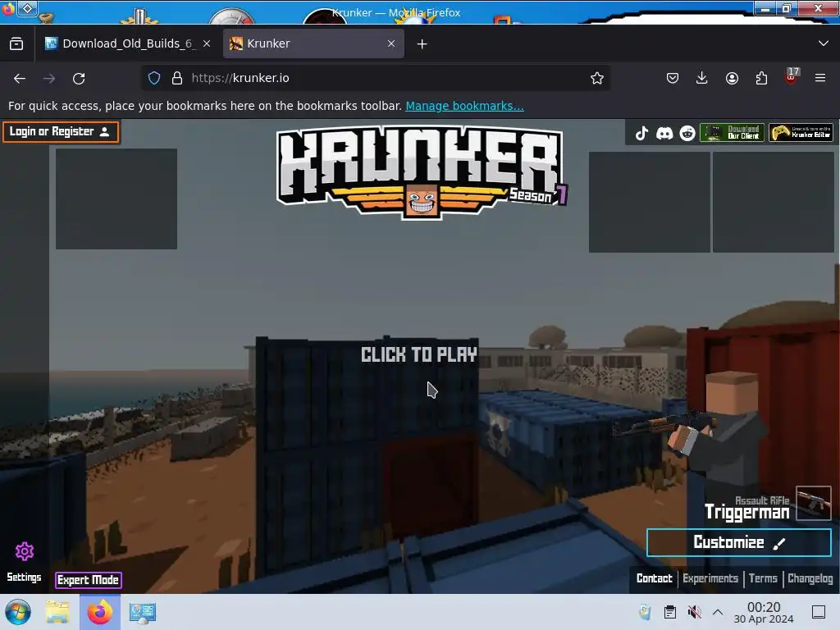
Task: Open the Downloads panel icon
Action: click(702, 78)
